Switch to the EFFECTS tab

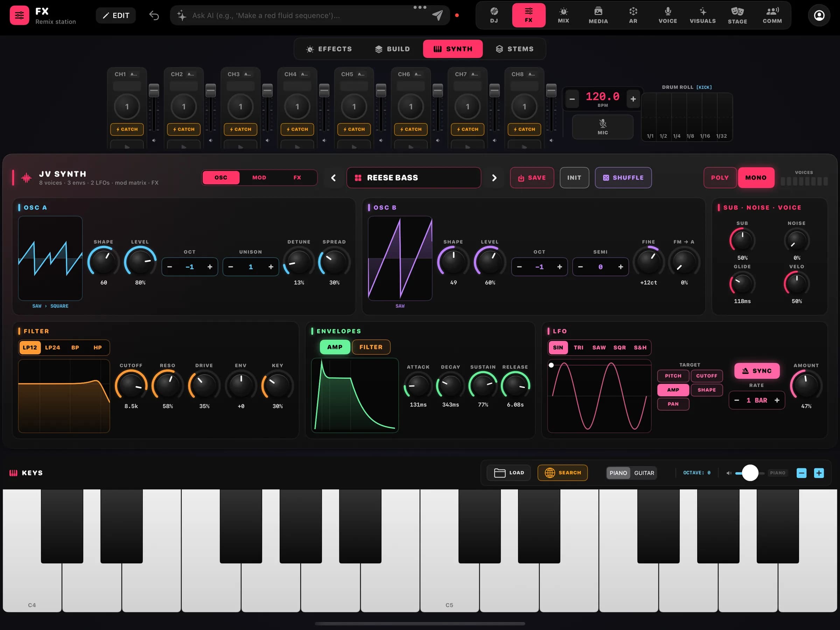click(329, 49)
